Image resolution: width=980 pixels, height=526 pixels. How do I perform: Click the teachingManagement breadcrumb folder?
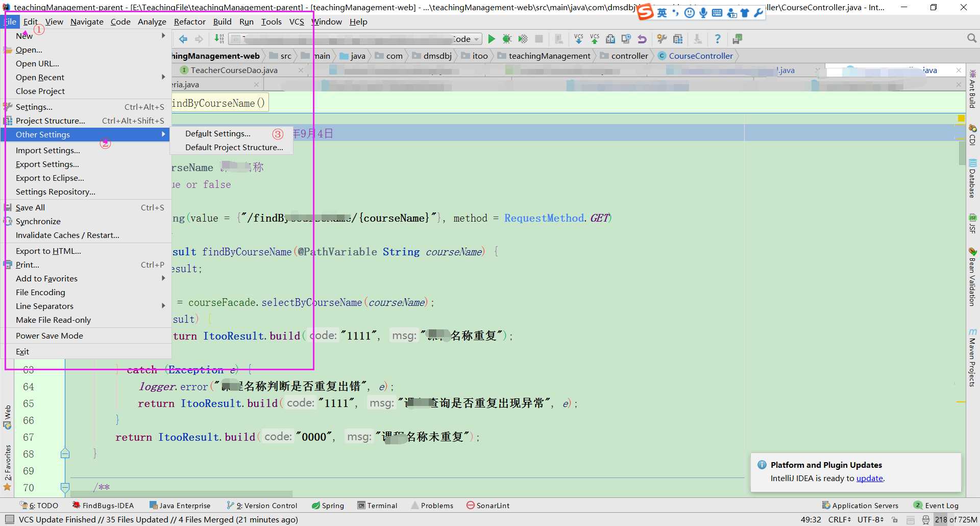tap(544, 56)
